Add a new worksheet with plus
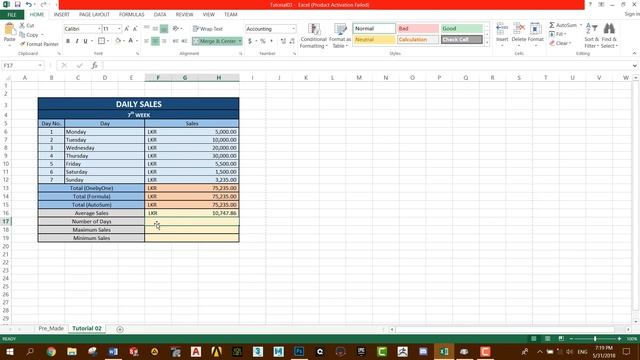The width and height of the screenshot is (640, 360). coord(120,329)
